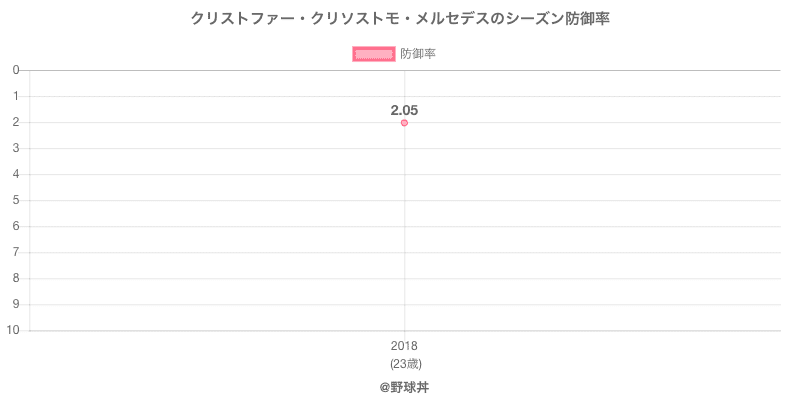Click the y-axis label 0
Viewport: 800px width, 400px height.
(17, 70)
